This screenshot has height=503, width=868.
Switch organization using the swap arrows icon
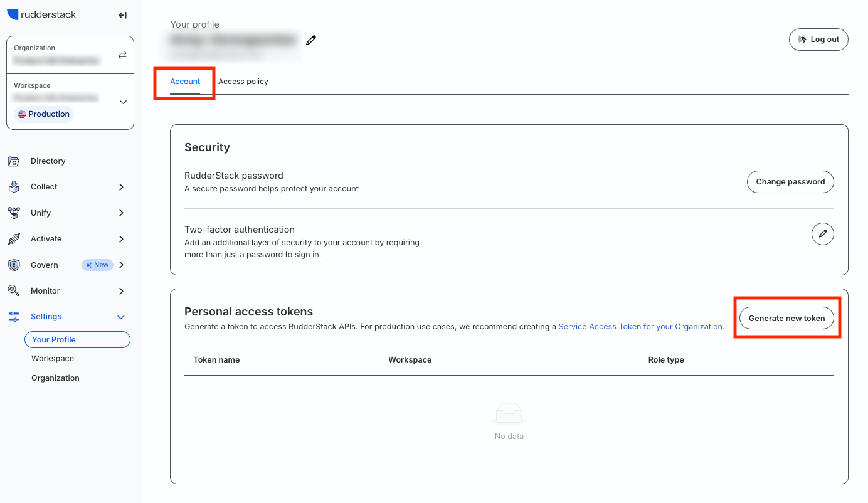122,55
